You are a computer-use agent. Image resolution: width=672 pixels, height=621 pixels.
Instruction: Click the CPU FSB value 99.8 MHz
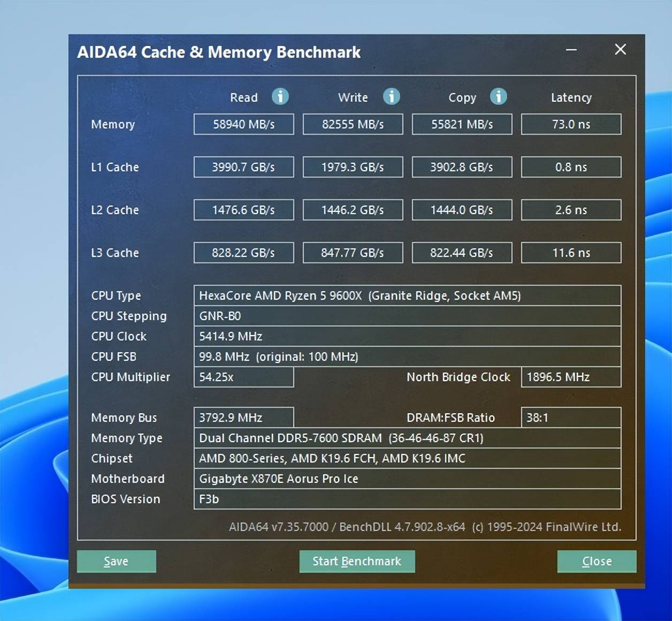tap(407, 357)
